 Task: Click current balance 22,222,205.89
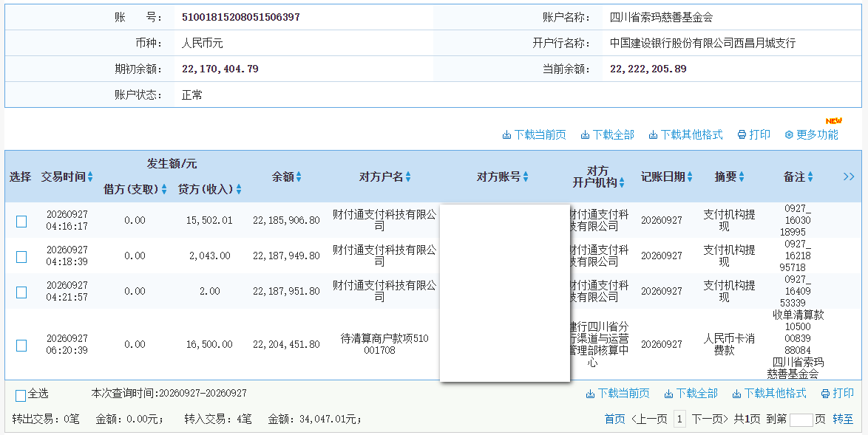coord(648,69)
